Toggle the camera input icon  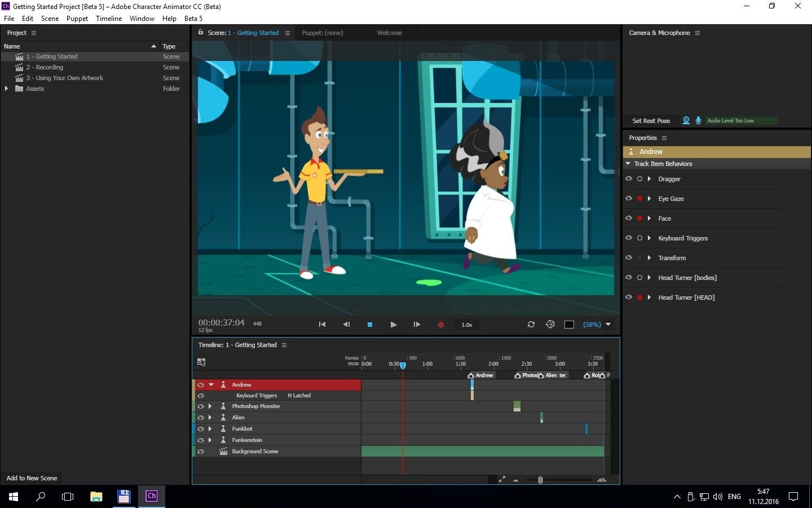(x=686, y=120)
